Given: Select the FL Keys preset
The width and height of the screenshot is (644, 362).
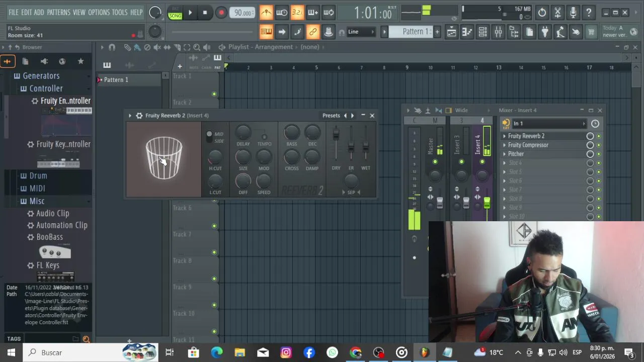Looking at the screenshot, I should tap(48, 265).
